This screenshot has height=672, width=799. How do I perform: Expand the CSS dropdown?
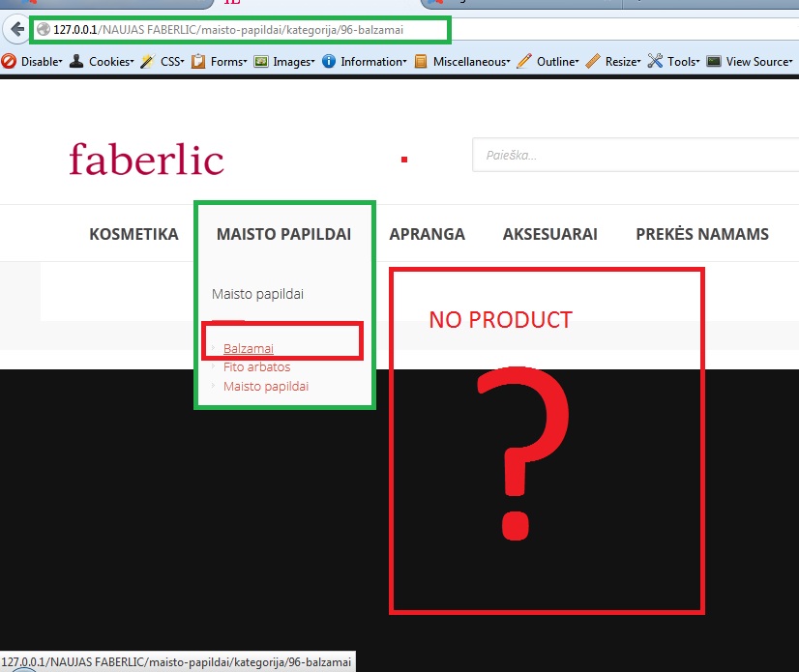point(173,62)
